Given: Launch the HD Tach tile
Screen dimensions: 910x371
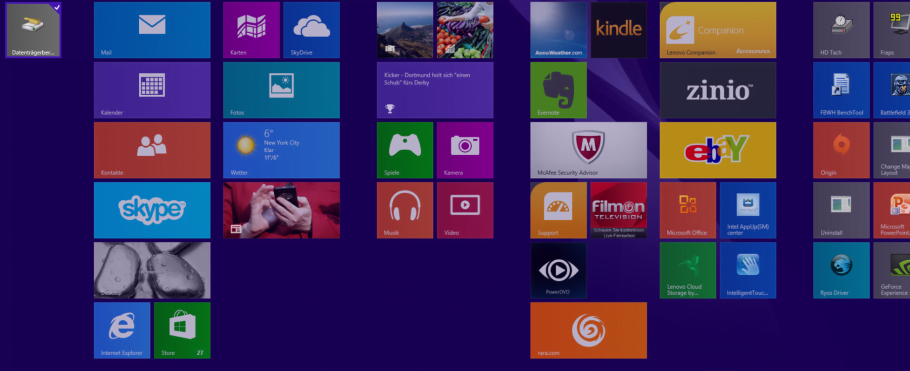Looking at the screenshot, I should 842,30.
